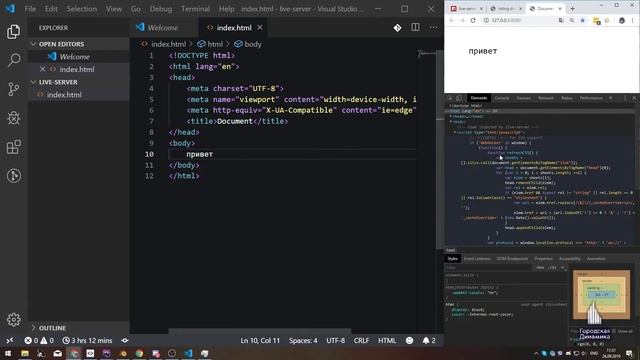Select HTML language mode
This screenshot has height=360, width=640.
point(387,340)
